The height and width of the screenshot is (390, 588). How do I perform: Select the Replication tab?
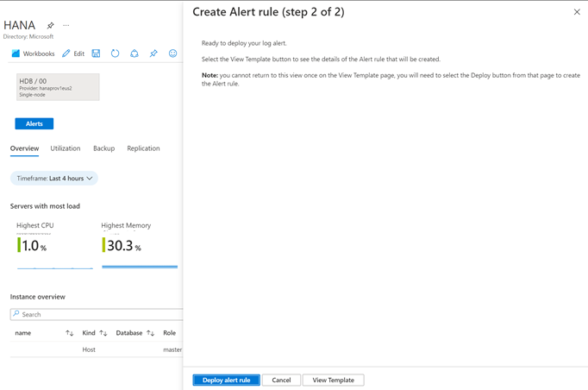coord(143,148)
